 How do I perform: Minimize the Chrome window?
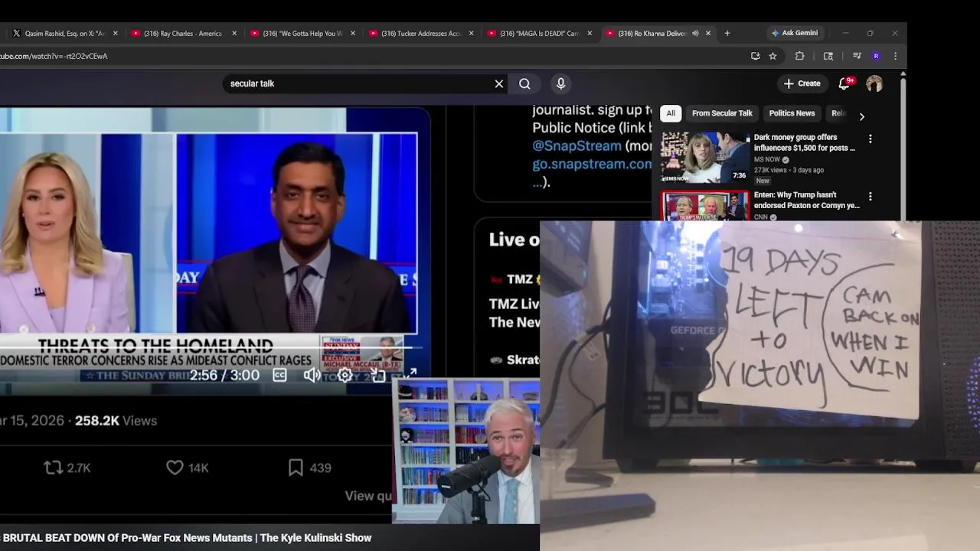pos(845,34)
